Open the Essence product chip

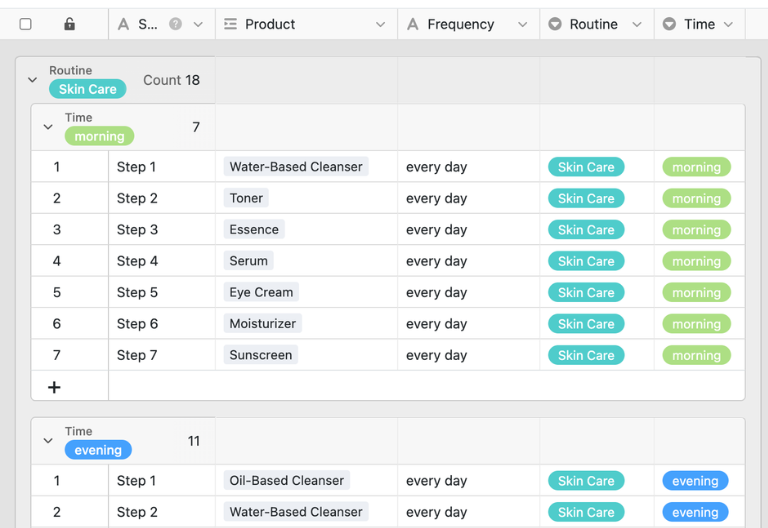coord(254,229)
